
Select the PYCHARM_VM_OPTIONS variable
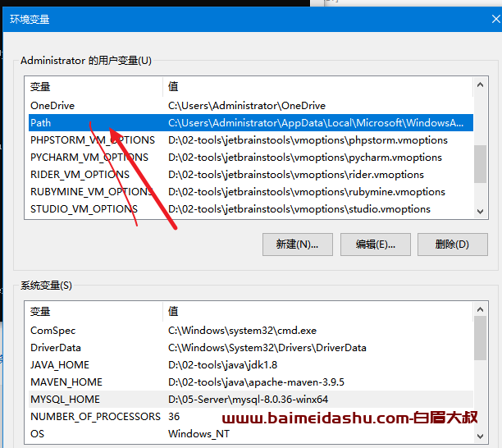tap(251, 158)
